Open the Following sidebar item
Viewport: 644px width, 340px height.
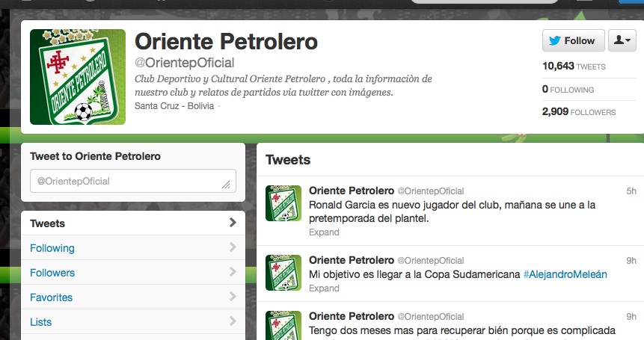(x=133, y=248)
